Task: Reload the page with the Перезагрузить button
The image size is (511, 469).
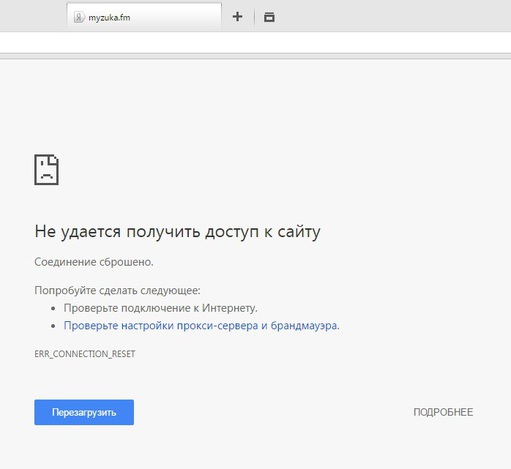Action: point(84,412)
